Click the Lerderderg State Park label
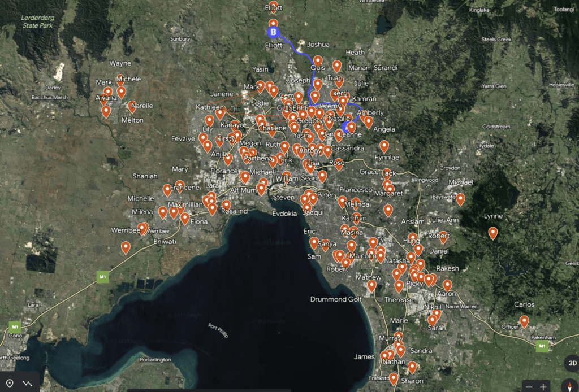The image size is (579, 392). pos(37,21)
